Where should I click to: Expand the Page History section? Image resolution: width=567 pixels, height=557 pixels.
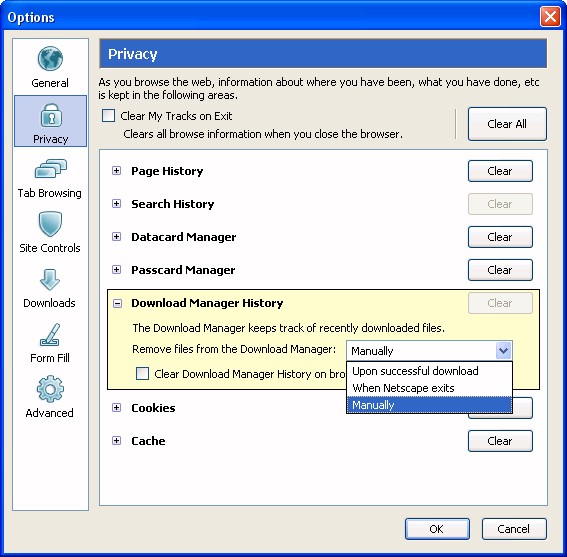tap(116, 171)
